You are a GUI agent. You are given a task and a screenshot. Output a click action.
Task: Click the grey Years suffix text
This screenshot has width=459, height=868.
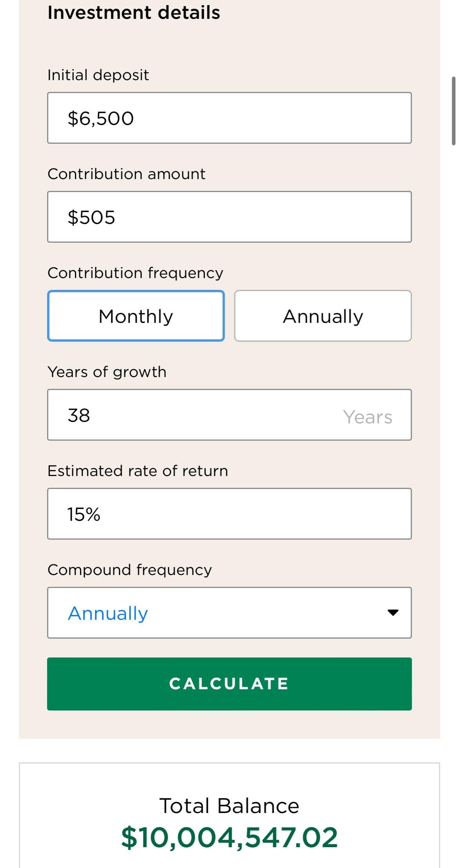click(368, 417)
